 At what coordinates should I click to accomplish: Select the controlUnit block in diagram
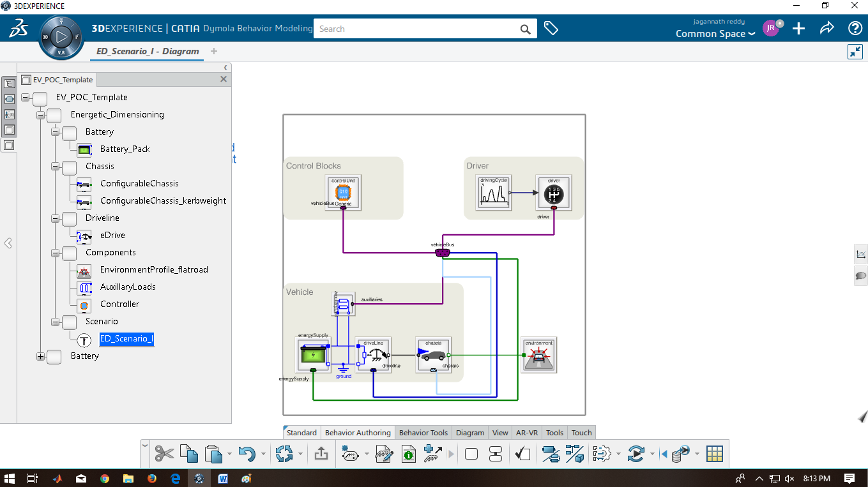[x=342, y=192]
